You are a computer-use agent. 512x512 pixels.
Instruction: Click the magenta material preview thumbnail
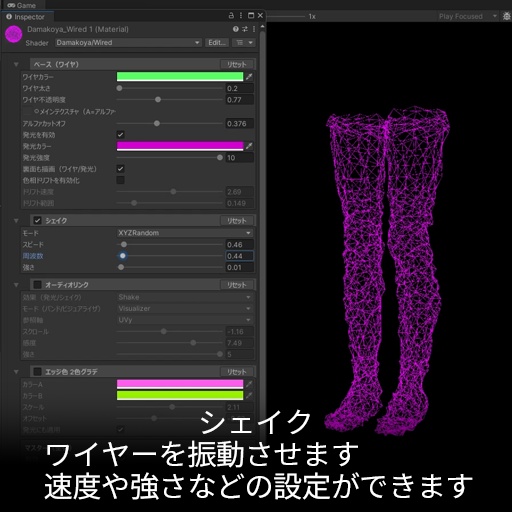14,34
